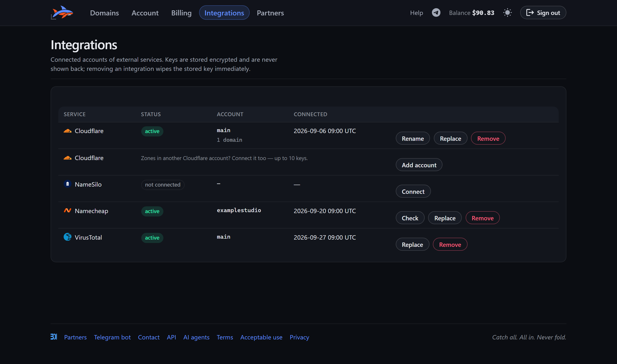Click Cloudflare cloud icon in main row
This screenshot has height=364, width=617.
click(x=67, y=131)
